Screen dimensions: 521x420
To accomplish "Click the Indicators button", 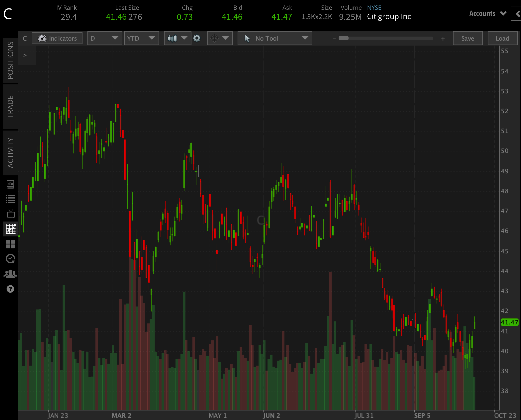I will tap(57, 38).
